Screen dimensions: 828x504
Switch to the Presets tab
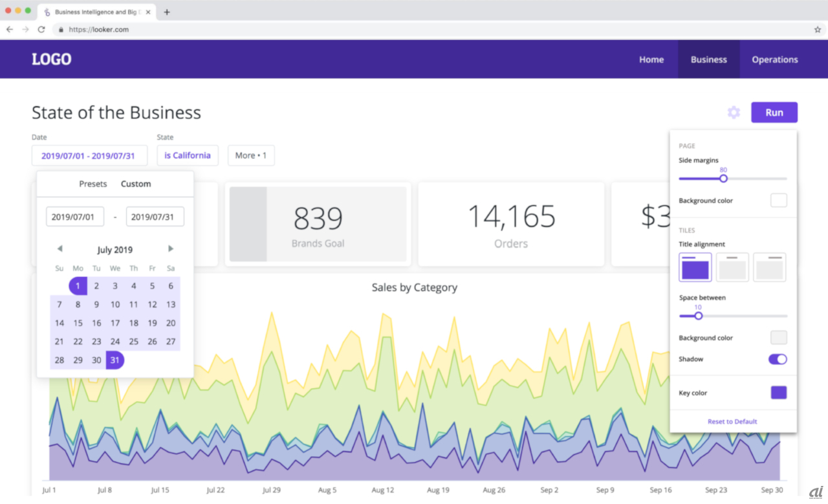(93, 184)
